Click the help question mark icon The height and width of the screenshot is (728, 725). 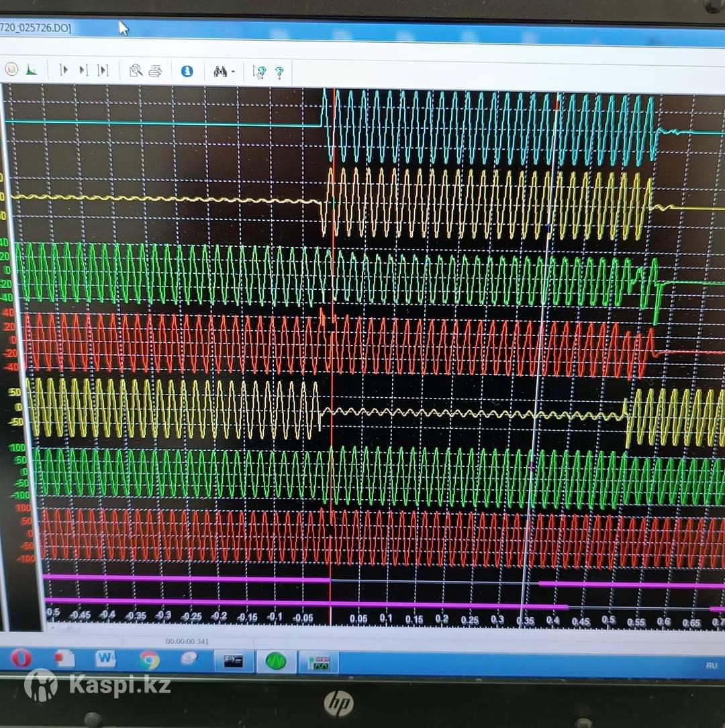coord(279,72)
